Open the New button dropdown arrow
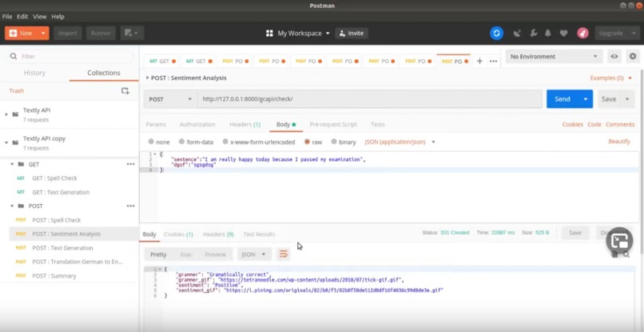The image size is (644, 332). tap(42, 34)
